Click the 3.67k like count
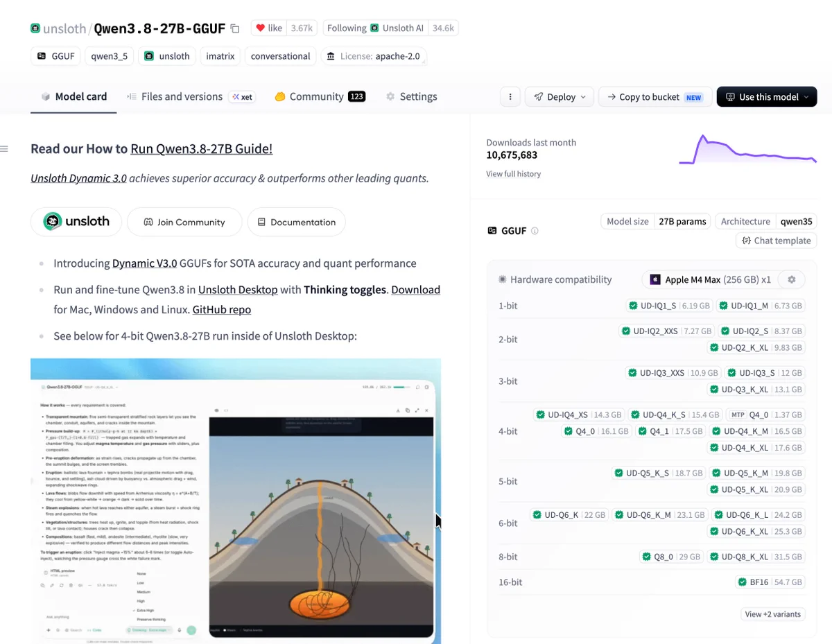Screen dimensions: 832x644 click(x=302, y=28)
